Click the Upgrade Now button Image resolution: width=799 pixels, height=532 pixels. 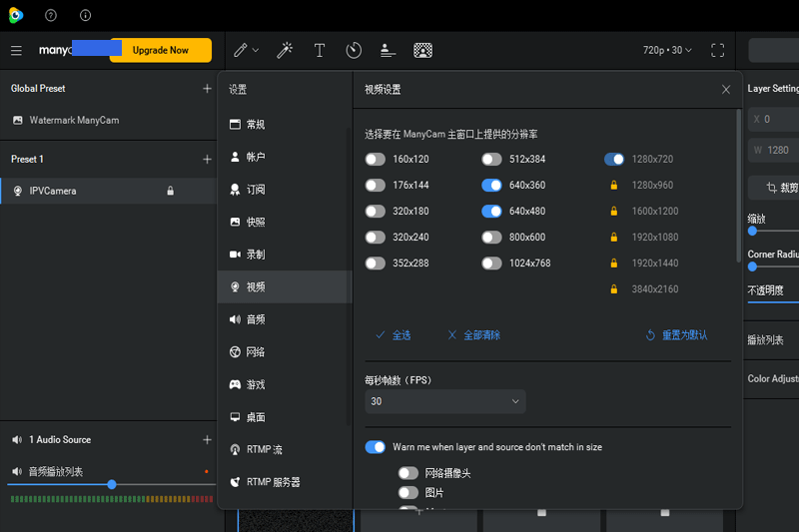[x=161, y=50]
